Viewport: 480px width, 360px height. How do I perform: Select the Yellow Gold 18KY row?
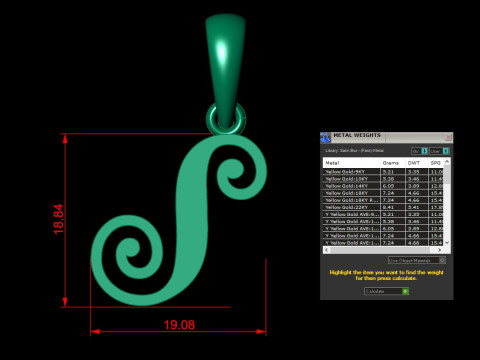pos(383,193)
